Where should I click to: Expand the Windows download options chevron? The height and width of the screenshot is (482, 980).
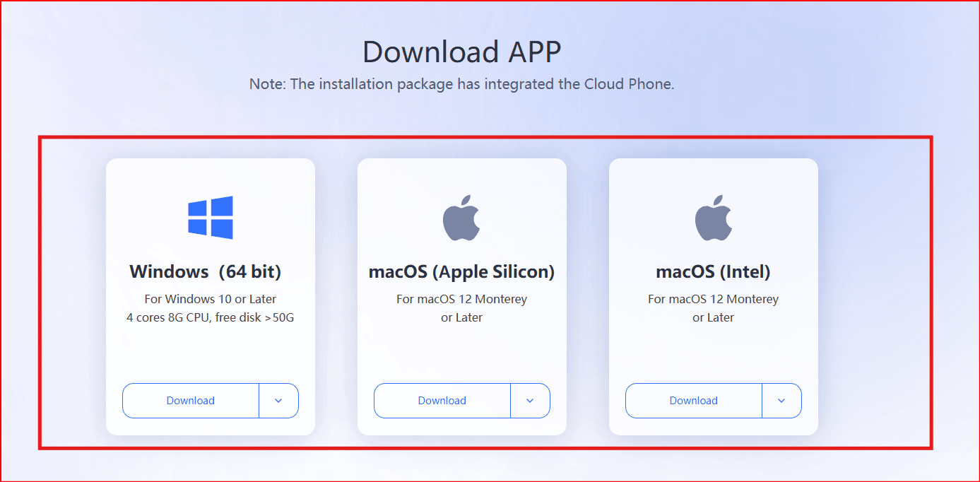pos(278,401)
